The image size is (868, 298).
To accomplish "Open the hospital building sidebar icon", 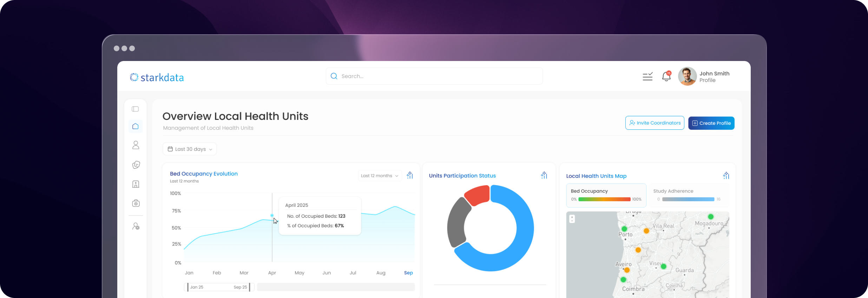I will (136, 184).
